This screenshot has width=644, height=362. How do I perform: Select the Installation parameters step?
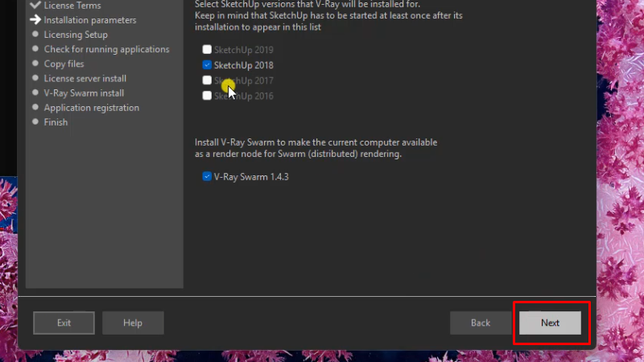[x=90, y=20]
